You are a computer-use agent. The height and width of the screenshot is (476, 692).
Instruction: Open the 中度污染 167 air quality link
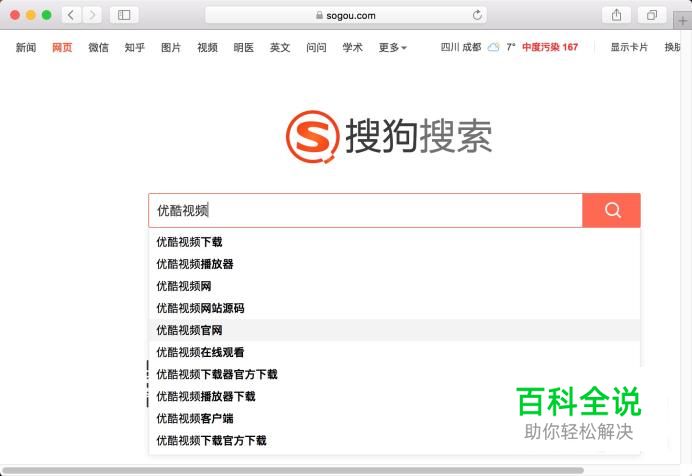(x=550, y=47)
